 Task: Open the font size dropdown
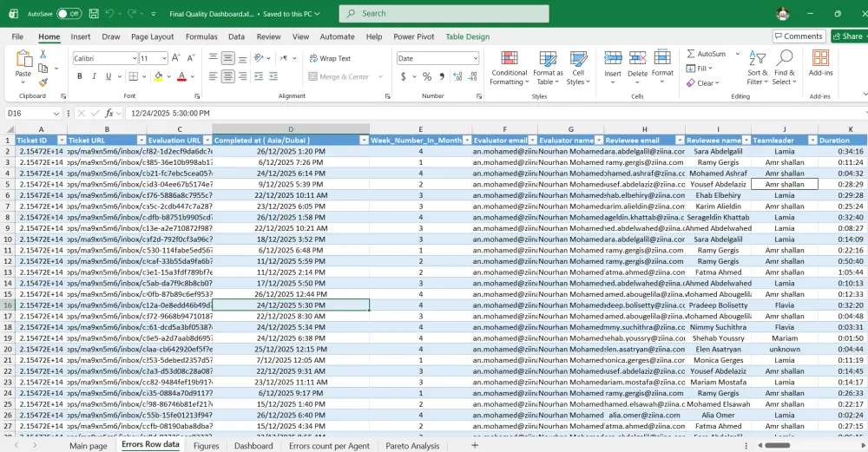[x=164, y=58]
